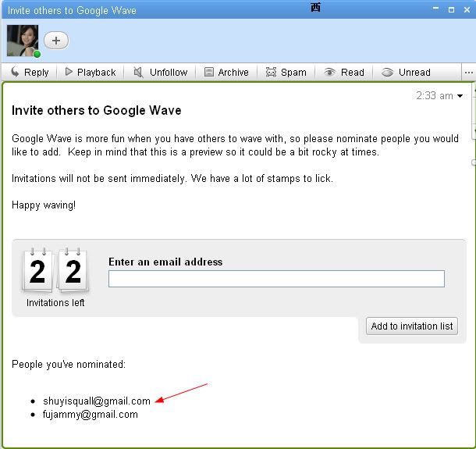Start wave Playback from the toolbar
476x449 pixels.
91,73
